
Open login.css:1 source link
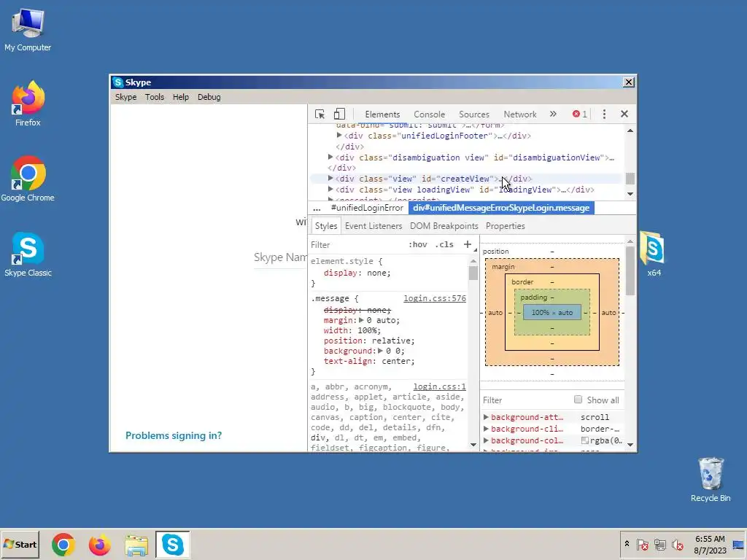click(439, 386)
